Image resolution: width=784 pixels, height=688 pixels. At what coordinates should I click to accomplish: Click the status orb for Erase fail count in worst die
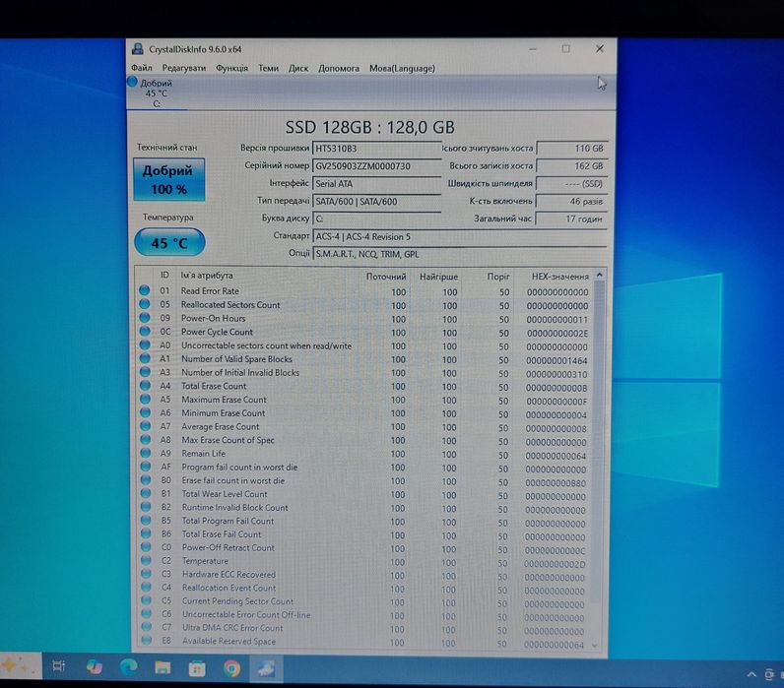(146, 479)
